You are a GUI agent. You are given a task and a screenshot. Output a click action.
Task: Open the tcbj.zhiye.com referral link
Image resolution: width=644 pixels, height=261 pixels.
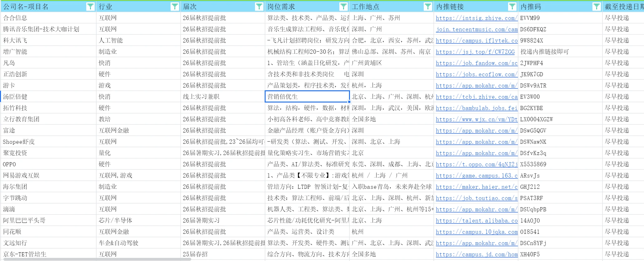coord(477,97)
